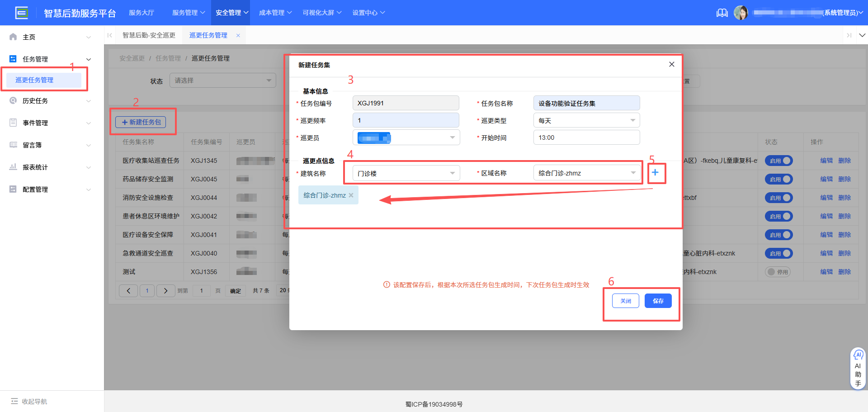The height and width of the screenshot is (412, 868).
Task: Click the 留言簿 icon in sidebar
Action: click(12, 145)
